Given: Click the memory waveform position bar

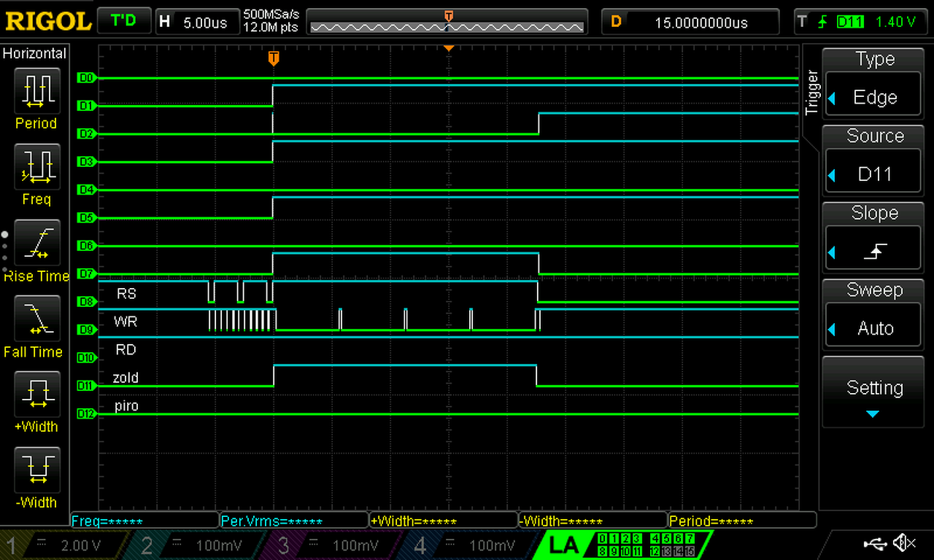Looking at the screenshot, I should tap(447, 27).
